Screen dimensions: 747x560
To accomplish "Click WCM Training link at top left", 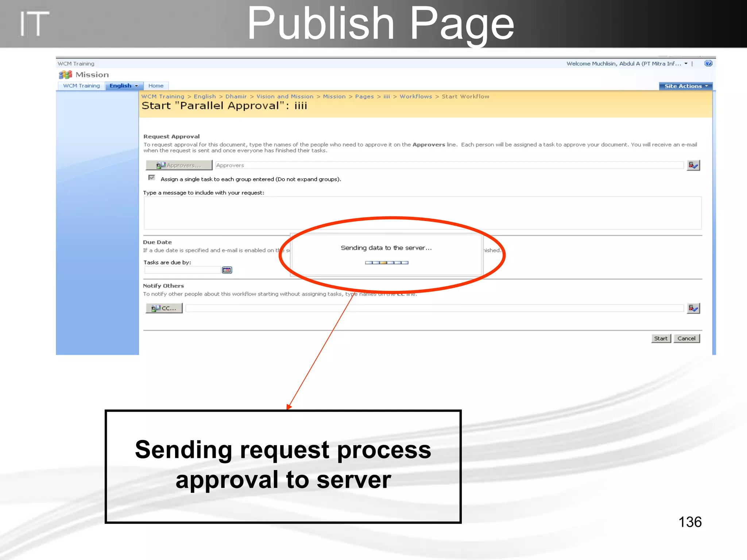I will click(76, 63).
